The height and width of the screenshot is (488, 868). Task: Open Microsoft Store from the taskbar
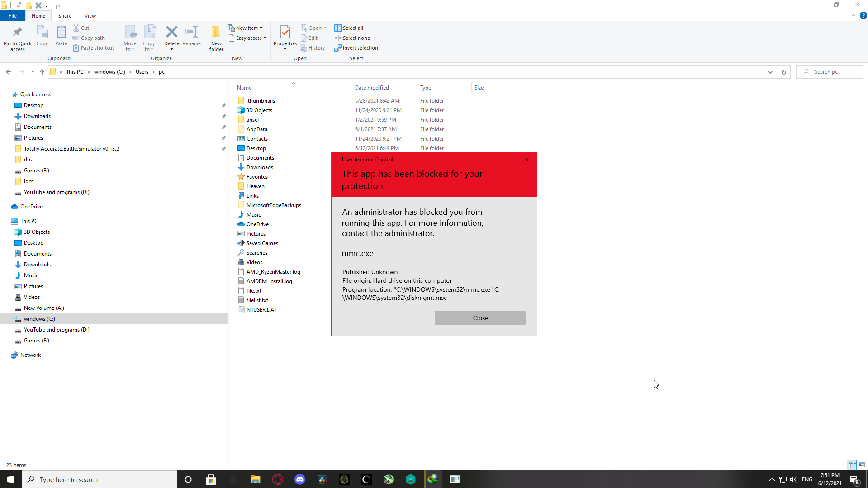pos(211,479)
